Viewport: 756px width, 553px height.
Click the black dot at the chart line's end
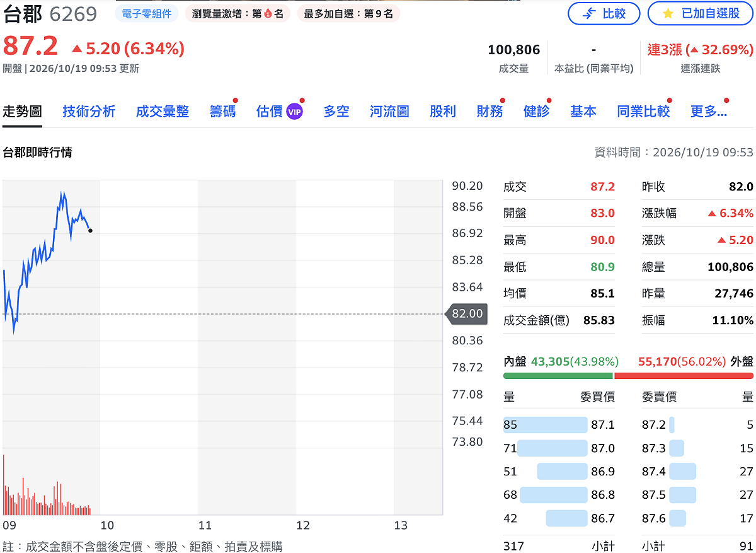(x=91, y=231)
